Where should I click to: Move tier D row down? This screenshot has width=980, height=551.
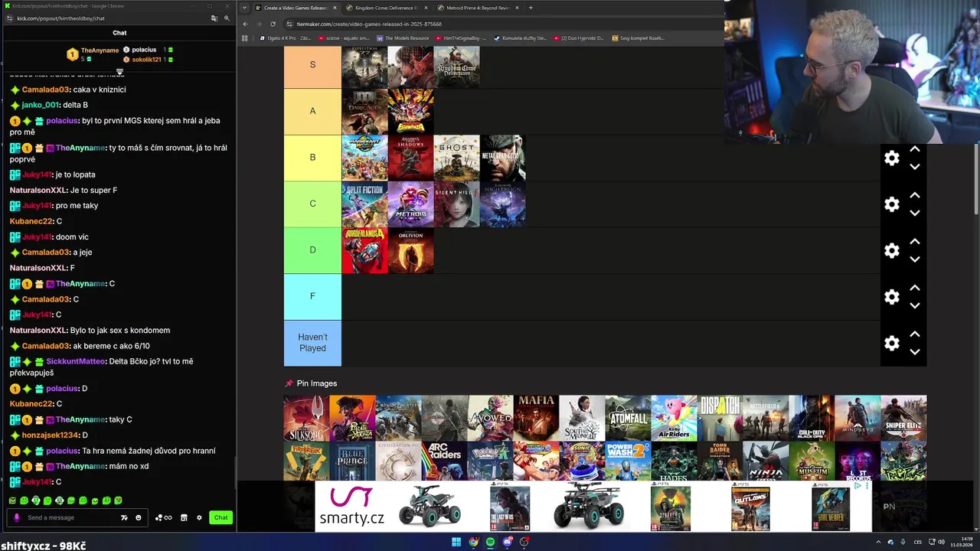[x=914, y=259]
